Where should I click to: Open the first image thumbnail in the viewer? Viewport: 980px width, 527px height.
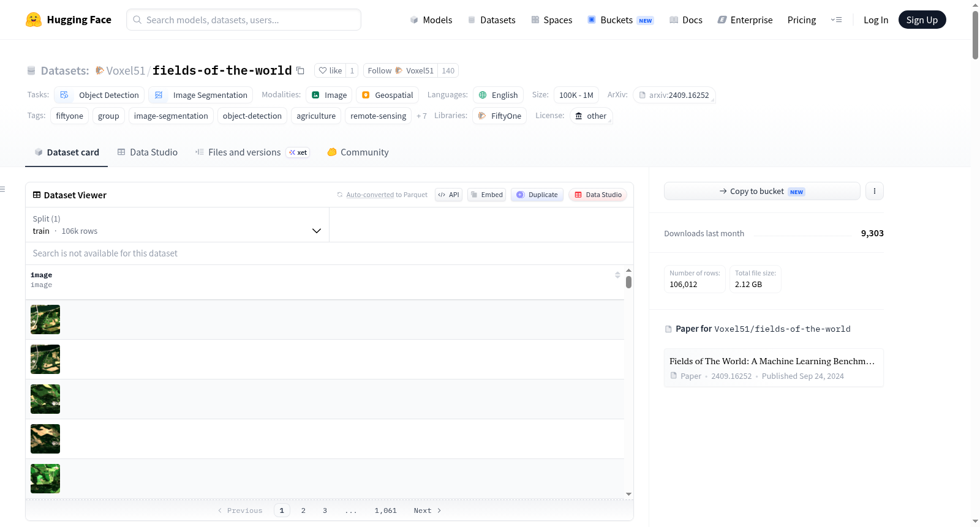(x=45, y=320)
